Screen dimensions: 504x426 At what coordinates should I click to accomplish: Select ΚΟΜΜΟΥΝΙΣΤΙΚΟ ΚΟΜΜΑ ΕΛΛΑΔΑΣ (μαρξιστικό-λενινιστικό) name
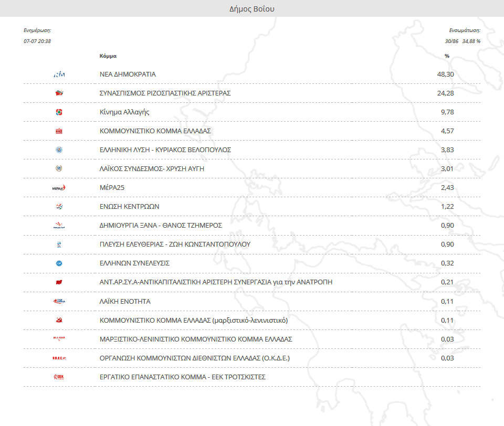[194, 321]
